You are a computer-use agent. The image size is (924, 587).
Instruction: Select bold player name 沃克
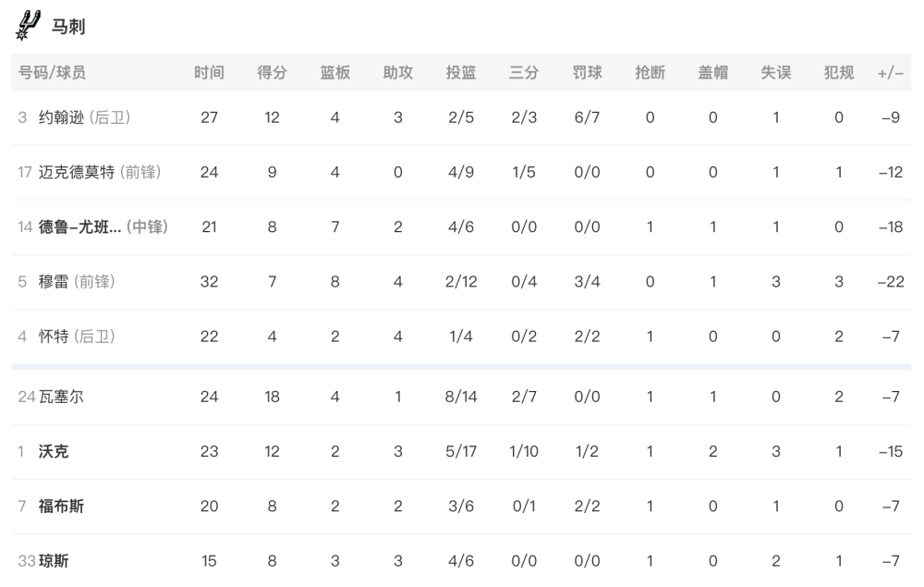pos(54,451)
